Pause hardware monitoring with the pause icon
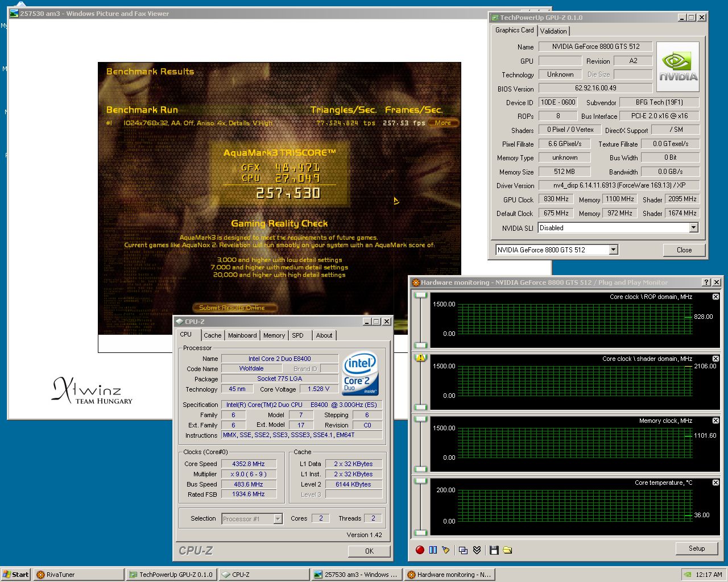Image resolution: width=728 pixels, height=582 pixels. [x=433, y=550]
